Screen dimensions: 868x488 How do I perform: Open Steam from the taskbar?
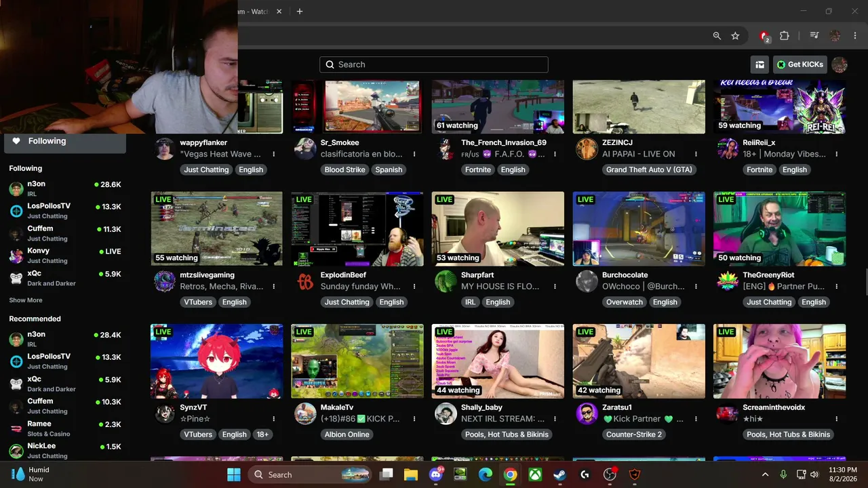click(559, 474)
